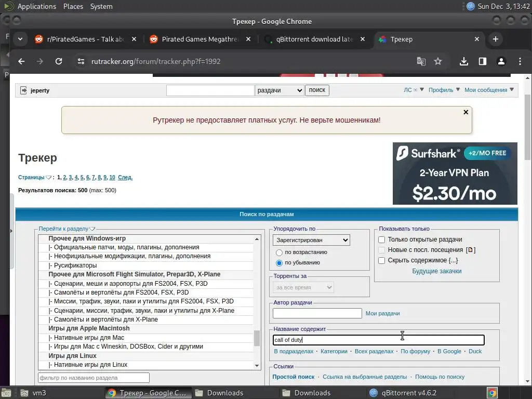
Task: Select Самолёты и вертолёты для X-Plane
Action: point(146,320)
